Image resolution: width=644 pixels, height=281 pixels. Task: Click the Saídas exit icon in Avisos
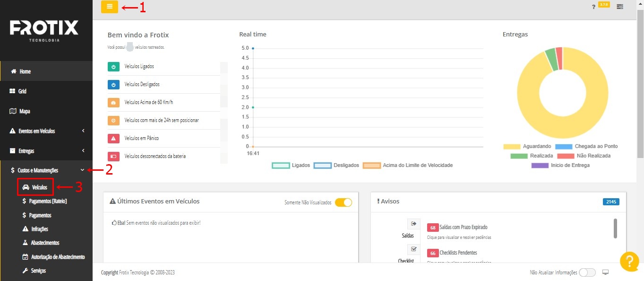[413, 224]
